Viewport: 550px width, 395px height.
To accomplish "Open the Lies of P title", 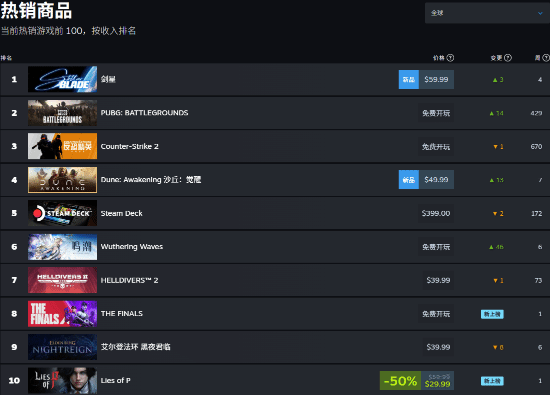I will (115, 380).
